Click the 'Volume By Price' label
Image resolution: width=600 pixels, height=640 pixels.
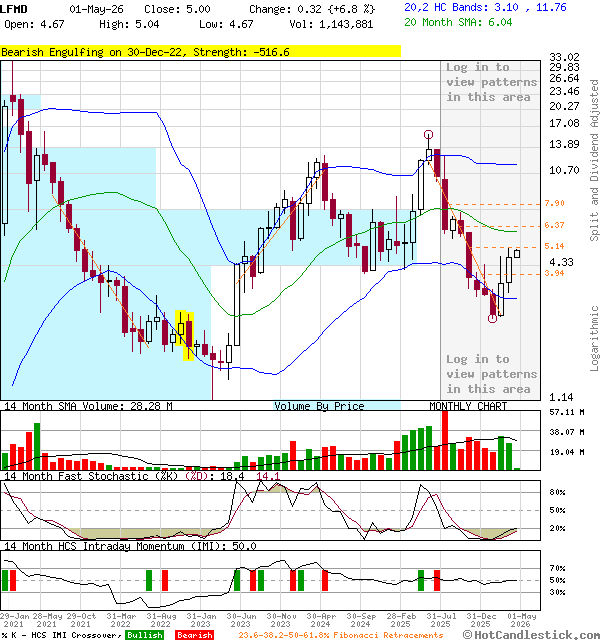(319, 406)
